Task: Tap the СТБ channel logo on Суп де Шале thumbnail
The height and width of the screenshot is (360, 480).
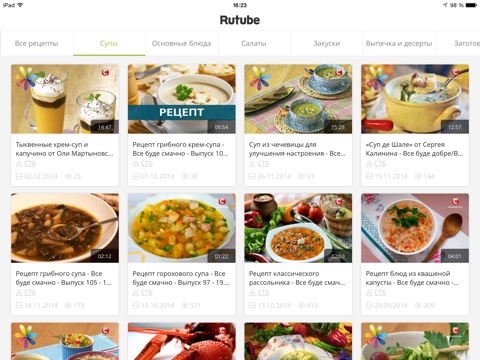Action: tap(455, 72)
